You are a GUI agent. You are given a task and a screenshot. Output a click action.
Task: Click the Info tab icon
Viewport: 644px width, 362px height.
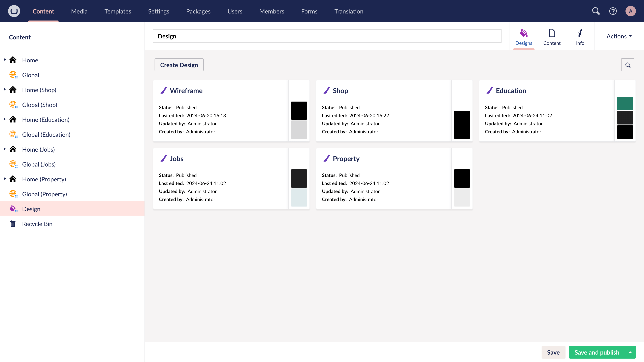point(580,33)
